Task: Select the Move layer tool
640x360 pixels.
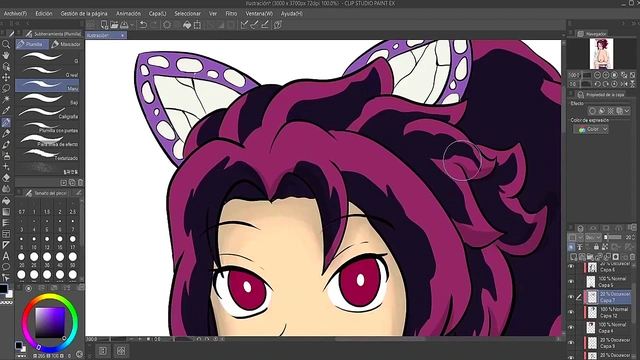Action: [x=6, y=77]
